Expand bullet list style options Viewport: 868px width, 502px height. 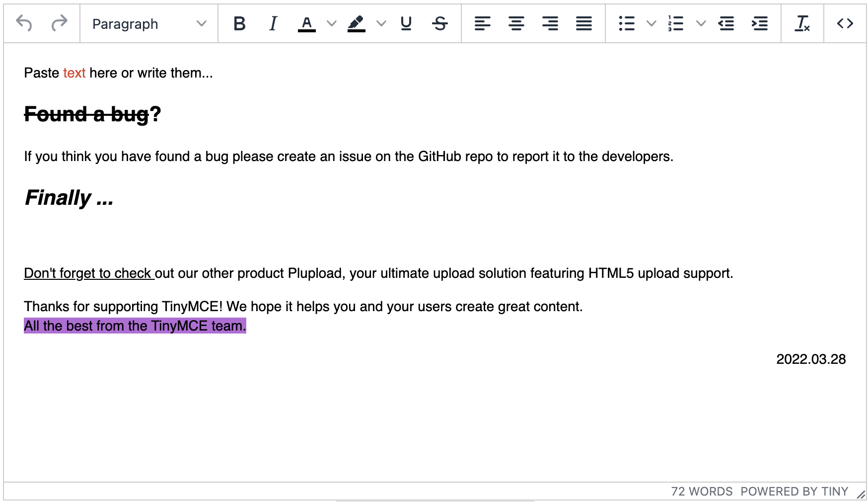click(651, 23)
